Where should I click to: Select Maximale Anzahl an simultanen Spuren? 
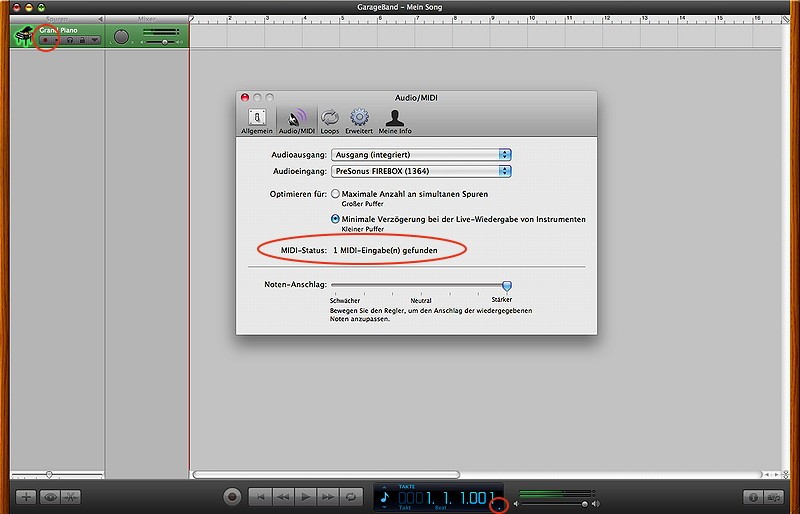coord(335,194)
